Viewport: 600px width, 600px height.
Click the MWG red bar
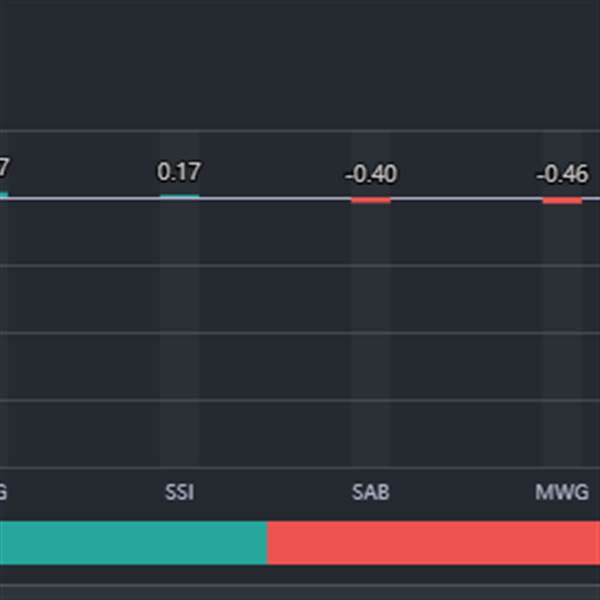[x=562, y=201]
